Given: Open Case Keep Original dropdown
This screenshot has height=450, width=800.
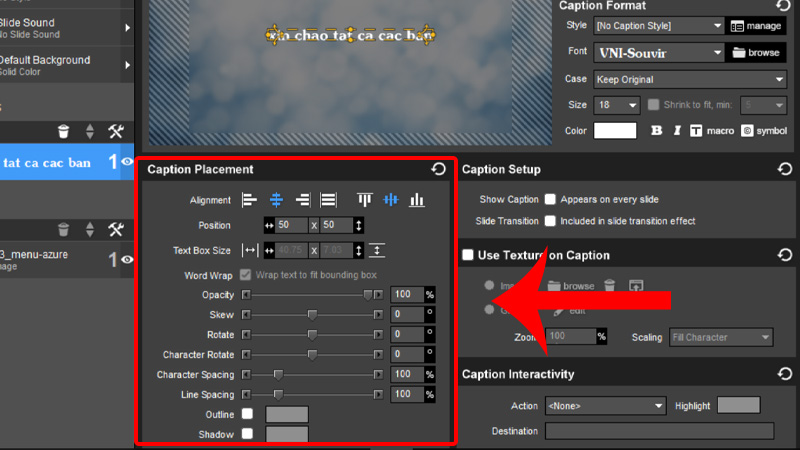Looking at the screenshot, I should click(x=690, y=79).
